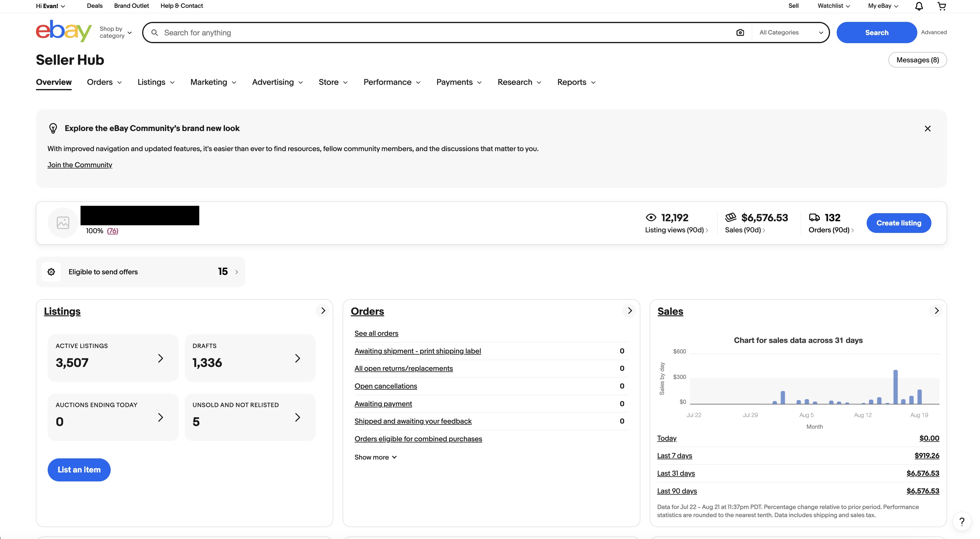
Task: Click the List an item button
Action: [x=79, y=470]
